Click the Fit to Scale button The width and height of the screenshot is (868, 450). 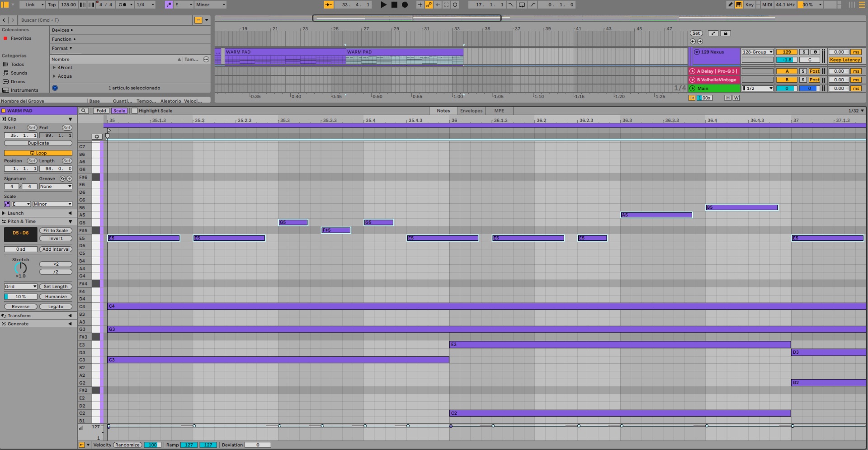pos(56,231)
